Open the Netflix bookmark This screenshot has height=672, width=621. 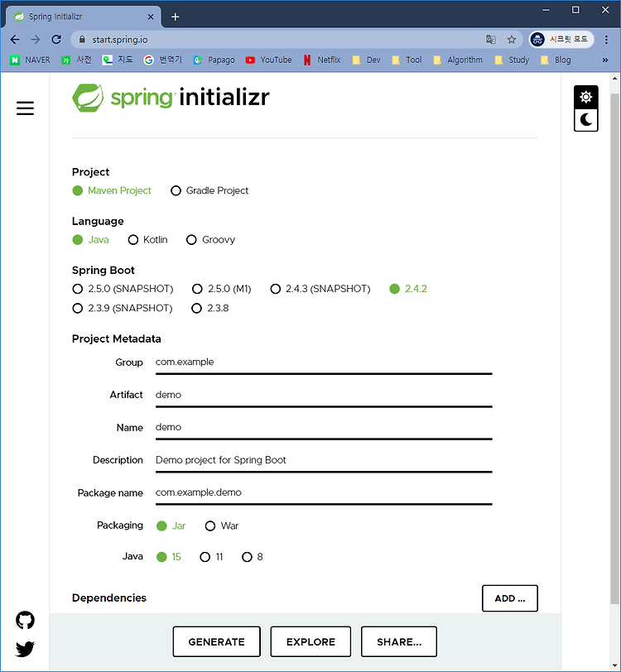click(x=322, y=60)
